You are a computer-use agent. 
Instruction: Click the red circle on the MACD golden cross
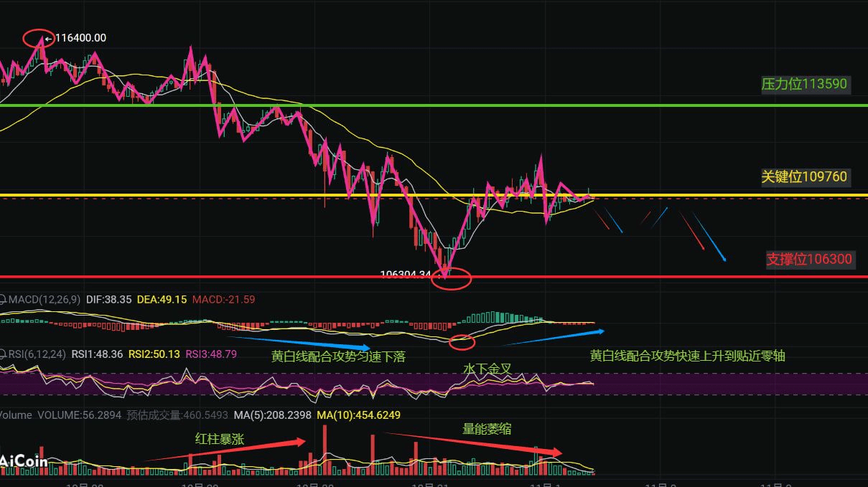[x=462, y=341]
